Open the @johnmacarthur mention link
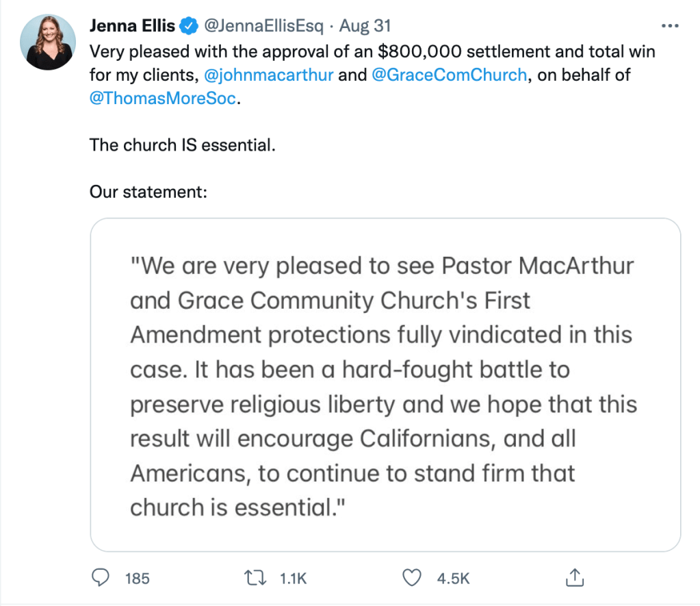The height and width of the screenshot is (606, 700). (x=269, y=75)
